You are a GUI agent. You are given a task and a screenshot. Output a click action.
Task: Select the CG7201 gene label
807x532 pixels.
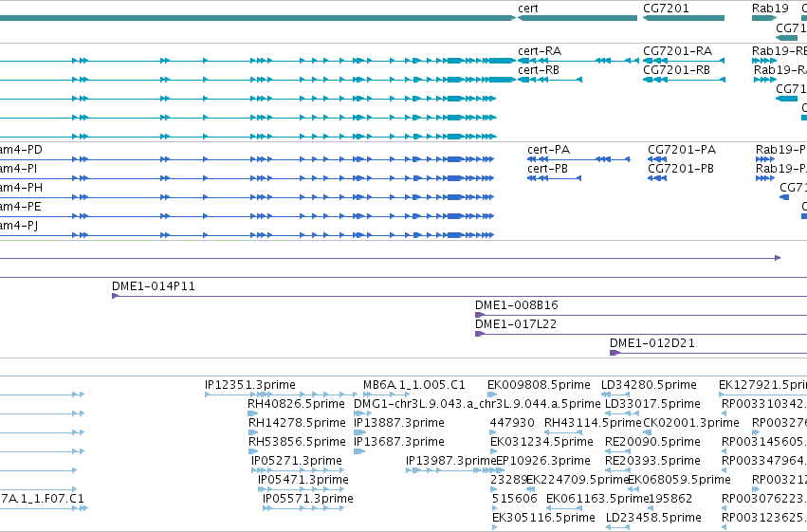click(666, 9)
